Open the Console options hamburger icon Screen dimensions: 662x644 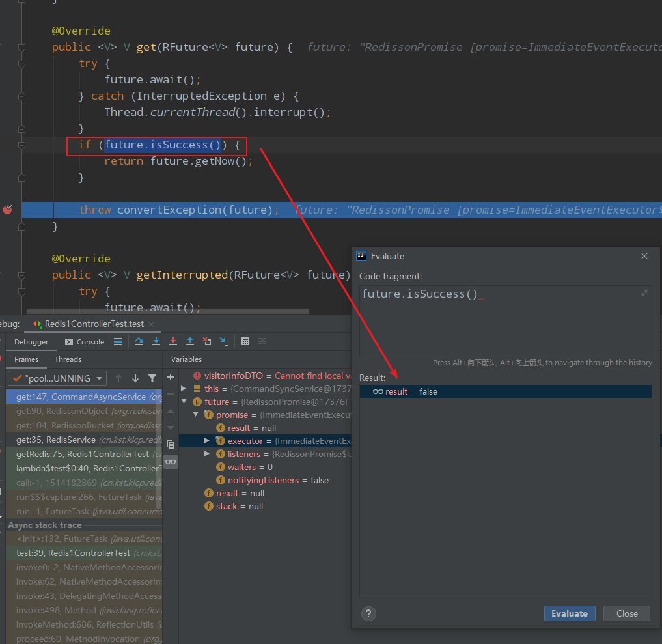pyautogui.click(x=118, y=341)
